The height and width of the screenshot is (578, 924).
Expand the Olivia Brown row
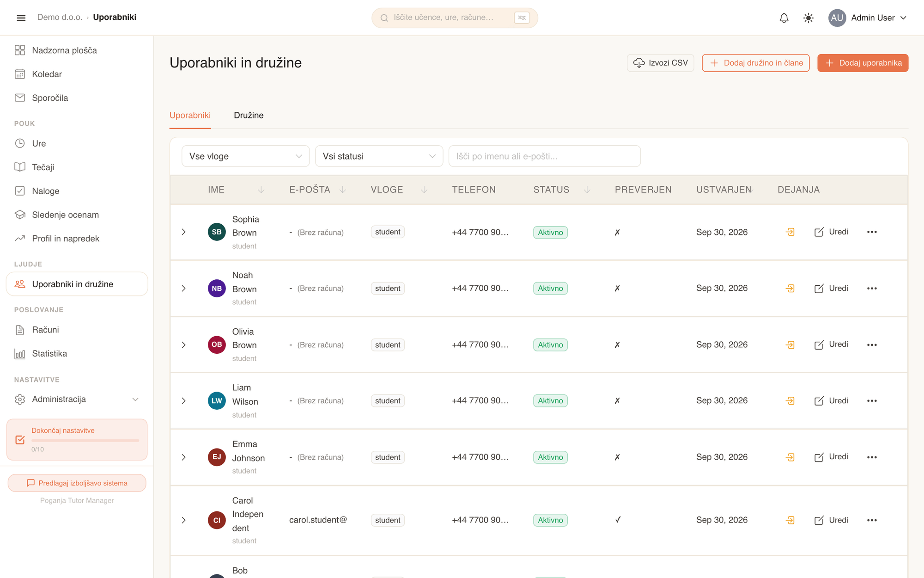pyautogui.click(x=183, y=345)
